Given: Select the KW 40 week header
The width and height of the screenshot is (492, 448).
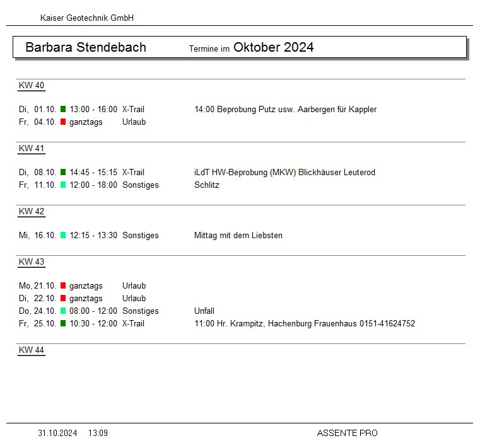Looking at the screenshot, I should coord(32,86).
